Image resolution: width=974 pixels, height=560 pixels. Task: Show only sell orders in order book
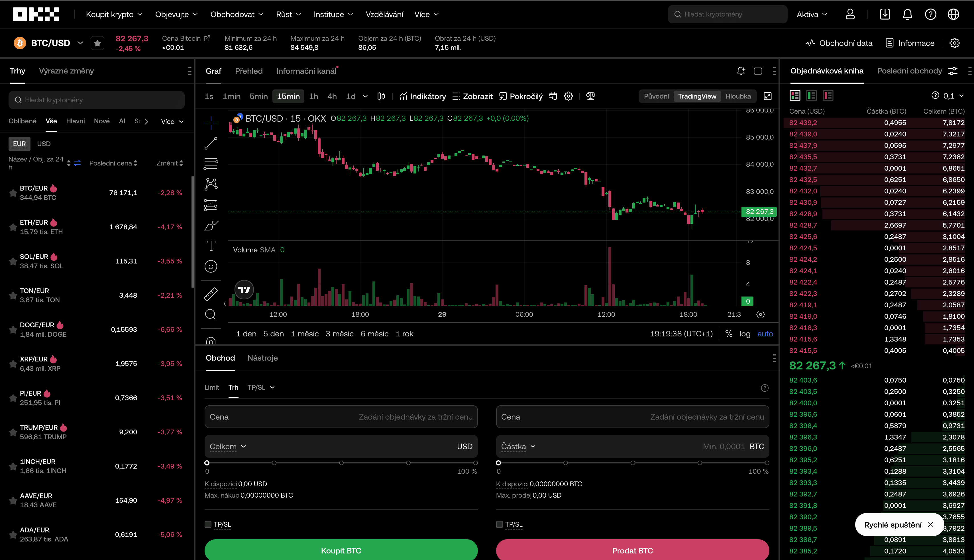click(828, 95)
